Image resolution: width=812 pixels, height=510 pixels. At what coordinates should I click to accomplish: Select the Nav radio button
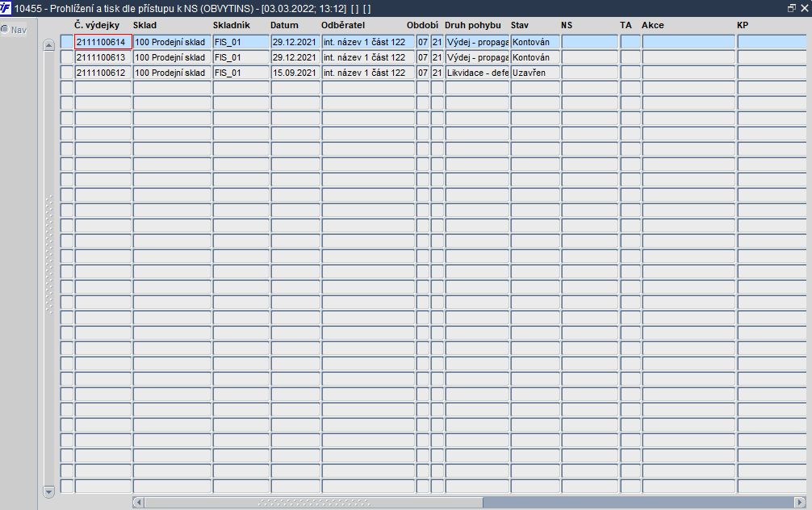point(5,30)
